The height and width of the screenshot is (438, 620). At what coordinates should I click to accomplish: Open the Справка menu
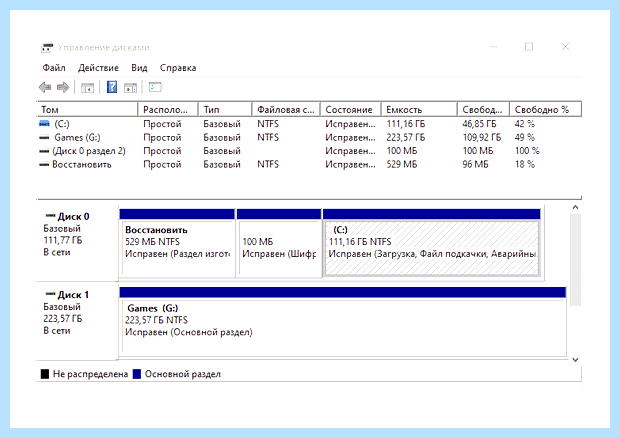(178, 68)
